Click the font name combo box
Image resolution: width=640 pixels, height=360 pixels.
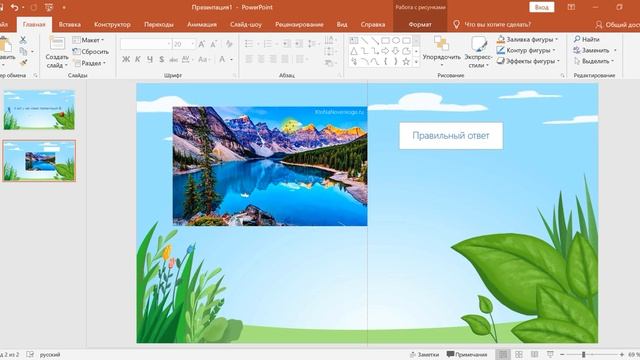pyautogui.click(x=145, y=44)
